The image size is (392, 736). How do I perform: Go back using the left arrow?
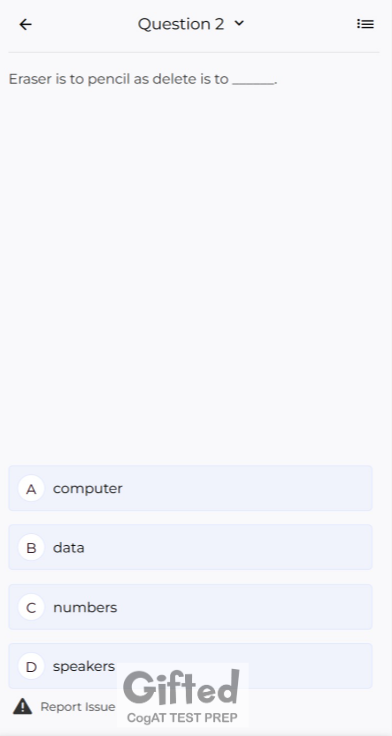pyautogui.click(x=25, y=24)
